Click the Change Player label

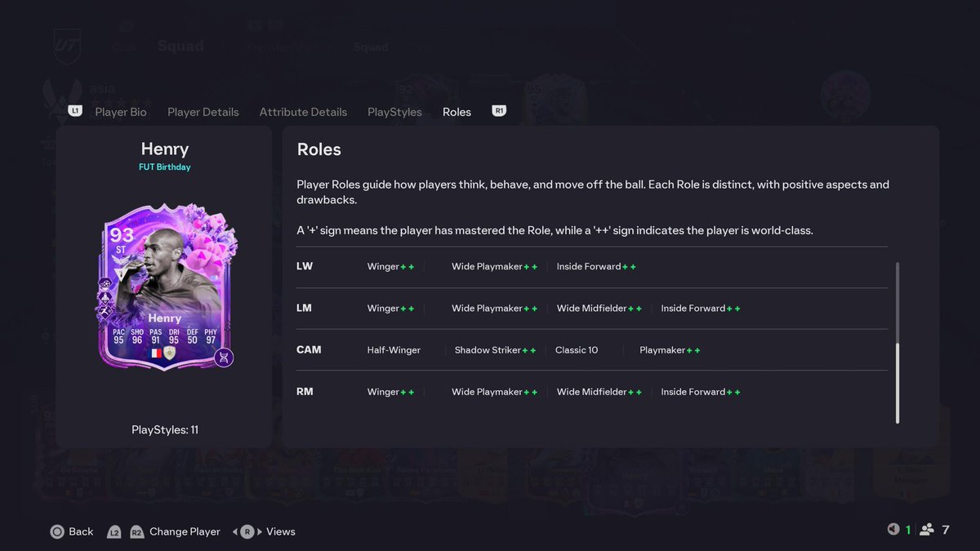(185, 531)
